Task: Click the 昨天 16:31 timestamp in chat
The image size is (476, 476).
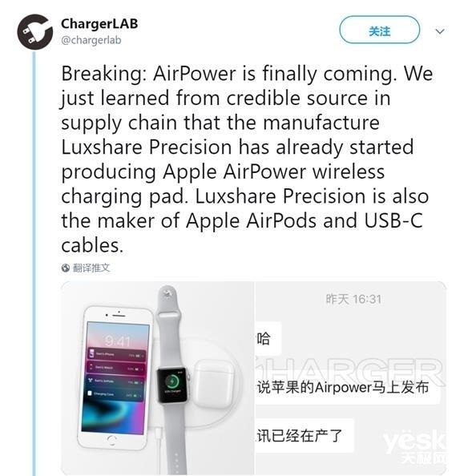Action: click(353, 299)
